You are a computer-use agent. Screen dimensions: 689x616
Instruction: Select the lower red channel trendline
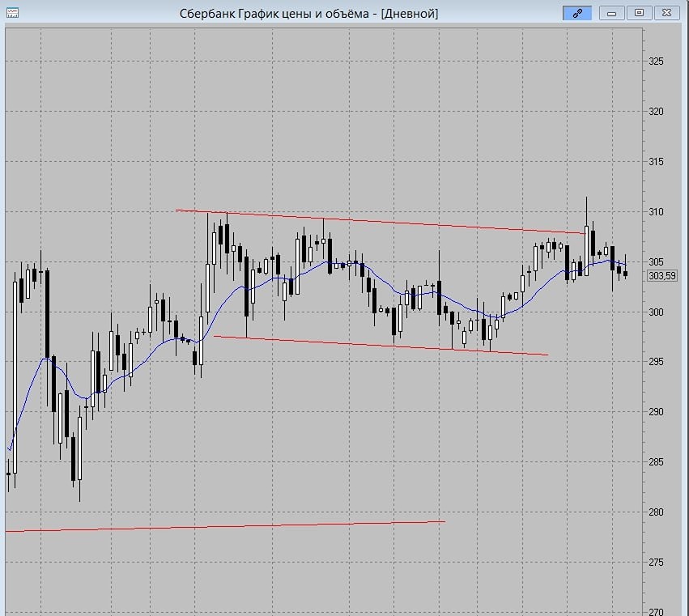click(x=381, y=346)
